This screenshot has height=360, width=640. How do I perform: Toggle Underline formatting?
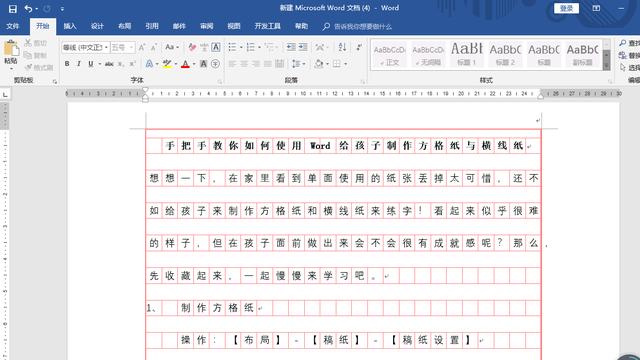[x=91, y=64]
